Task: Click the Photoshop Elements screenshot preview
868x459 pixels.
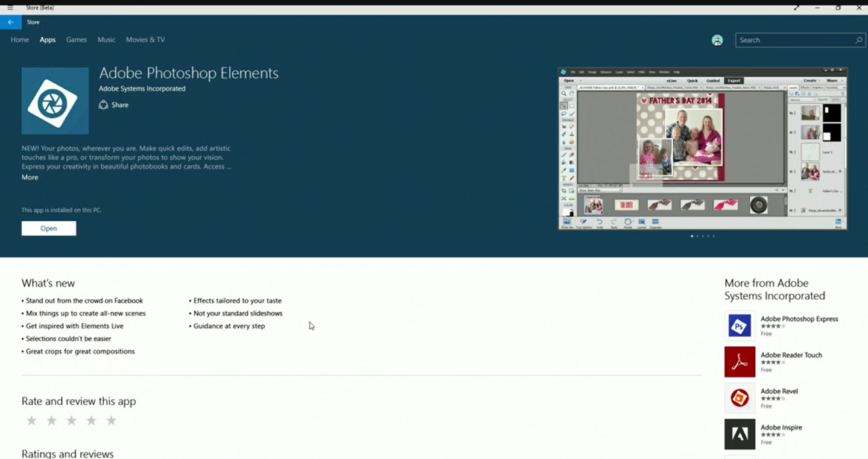Action: (x=703, y=148)
